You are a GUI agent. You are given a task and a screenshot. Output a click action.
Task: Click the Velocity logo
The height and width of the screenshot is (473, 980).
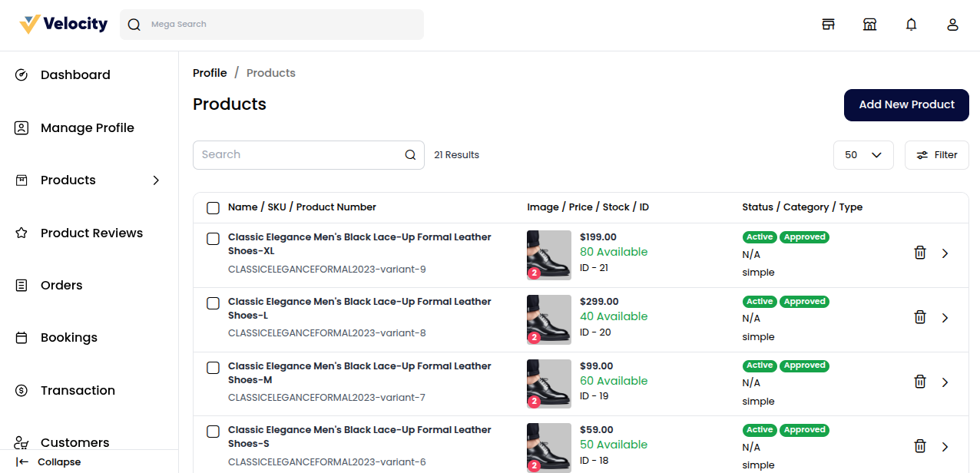pos(64,25)
